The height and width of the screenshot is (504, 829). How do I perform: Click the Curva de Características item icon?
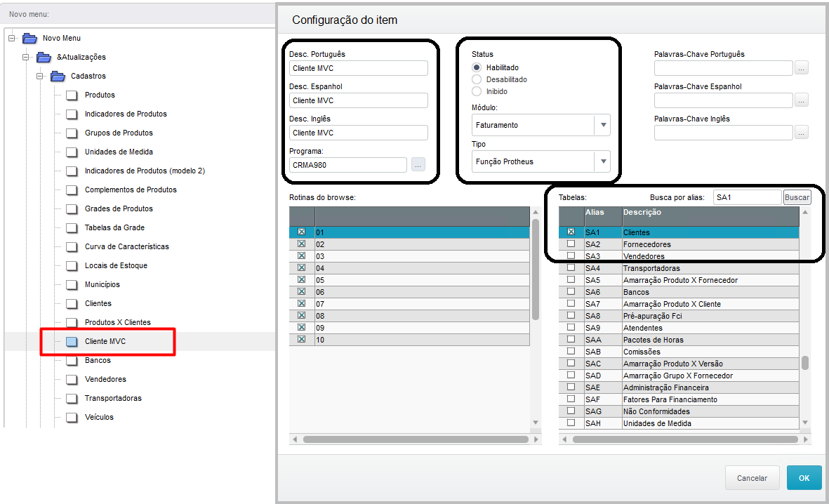(x=72, y=247)
